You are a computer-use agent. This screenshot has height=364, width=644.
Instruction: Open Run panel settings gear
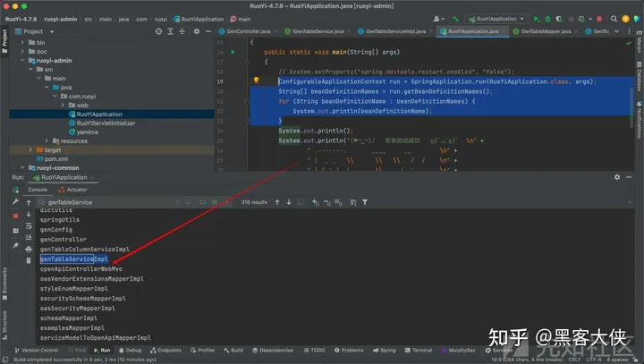(x=617, y=177)
